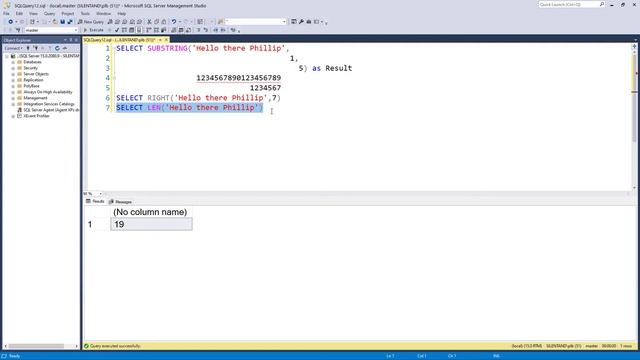This screenshot has width=640, height=360.
Task: Click the wrench Properties icon
Action: coord(301,22)
